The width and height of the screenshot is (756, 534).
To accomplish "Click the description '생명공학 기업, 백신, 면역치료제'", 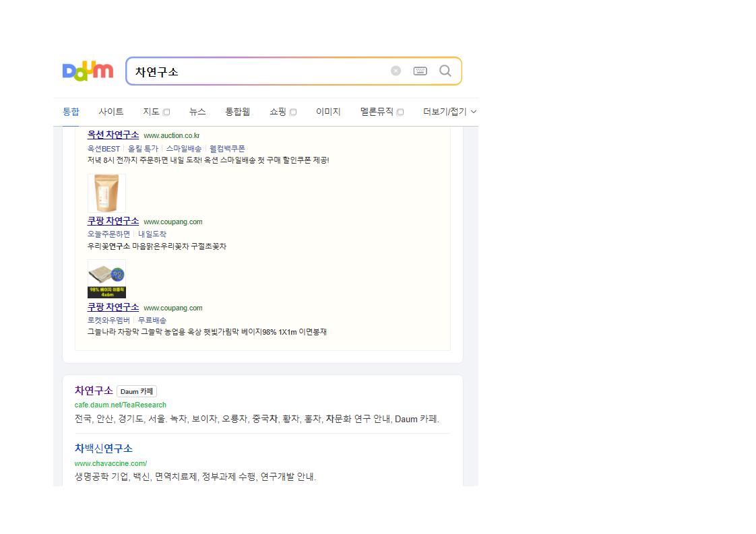I will coord(136,477).
